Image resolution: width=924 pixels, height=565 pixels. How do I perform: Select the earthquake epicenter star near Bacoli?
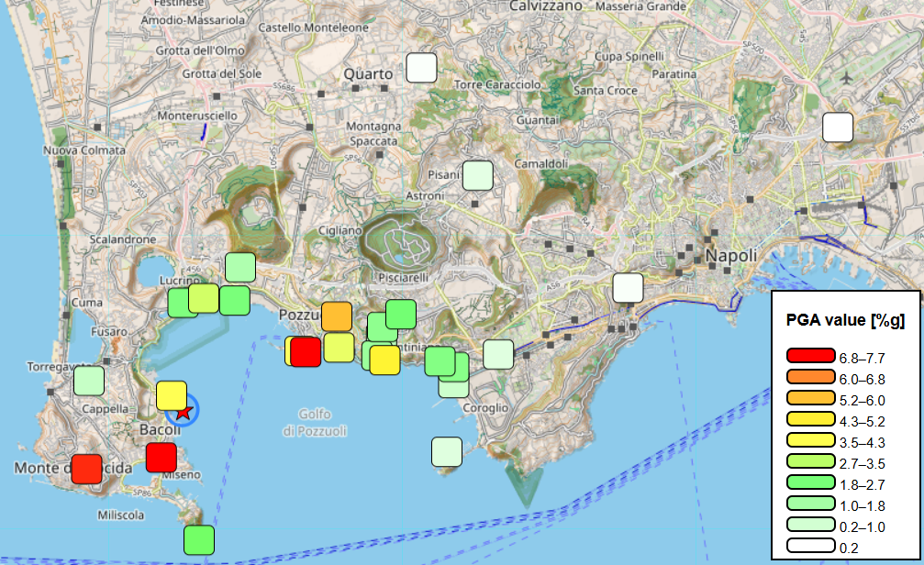click(x=182, y=413)
